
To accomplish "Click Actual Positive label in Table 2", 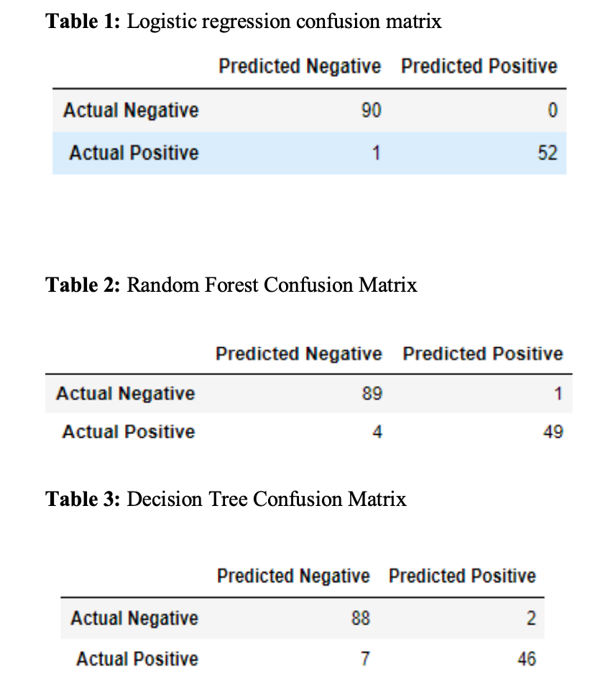I will click(129, 432).
